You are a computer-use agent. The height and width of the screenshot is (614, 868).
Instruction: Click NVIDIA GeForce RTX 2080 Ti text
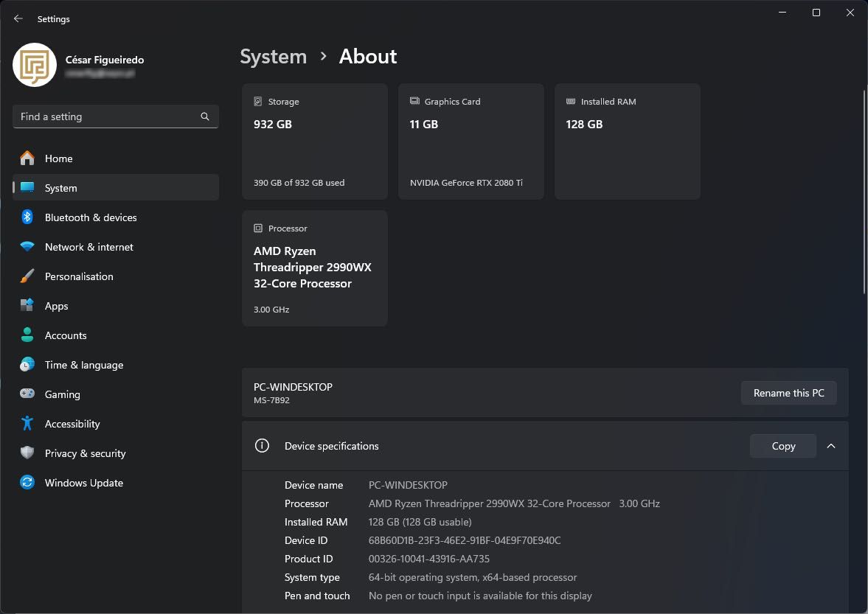(x=466, y=183)
